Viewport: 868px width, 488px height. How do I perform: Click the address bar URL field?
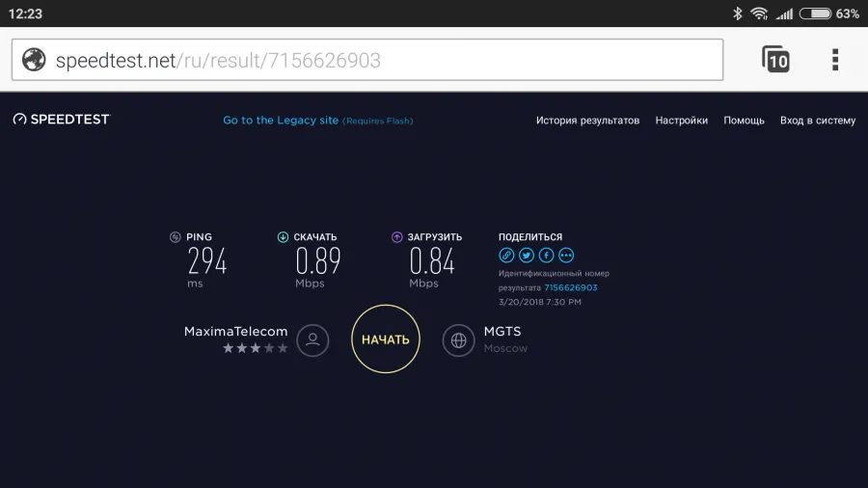[367, 60]
